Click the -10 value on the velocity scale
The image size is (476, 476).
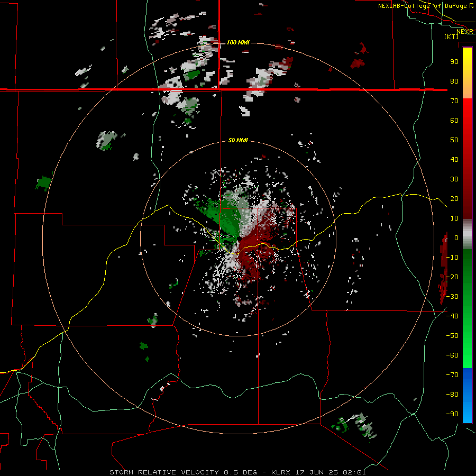453,258
